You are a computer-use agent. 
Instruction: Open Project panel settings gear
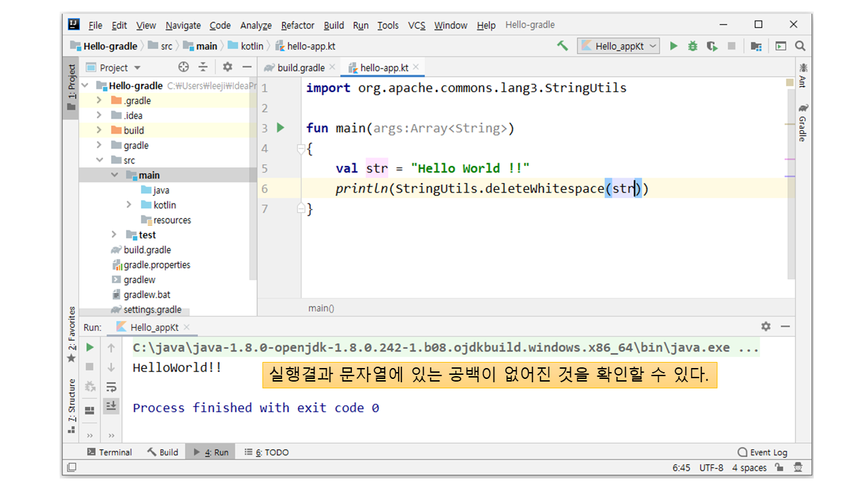(x=227, y=67)
